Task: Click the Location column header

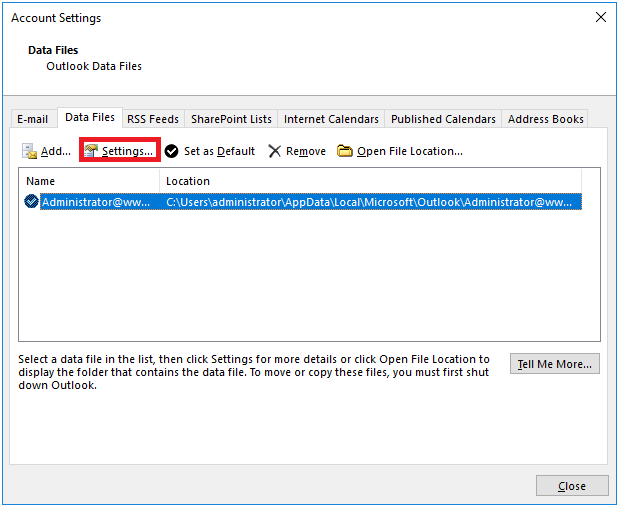Action: point(370,181)
